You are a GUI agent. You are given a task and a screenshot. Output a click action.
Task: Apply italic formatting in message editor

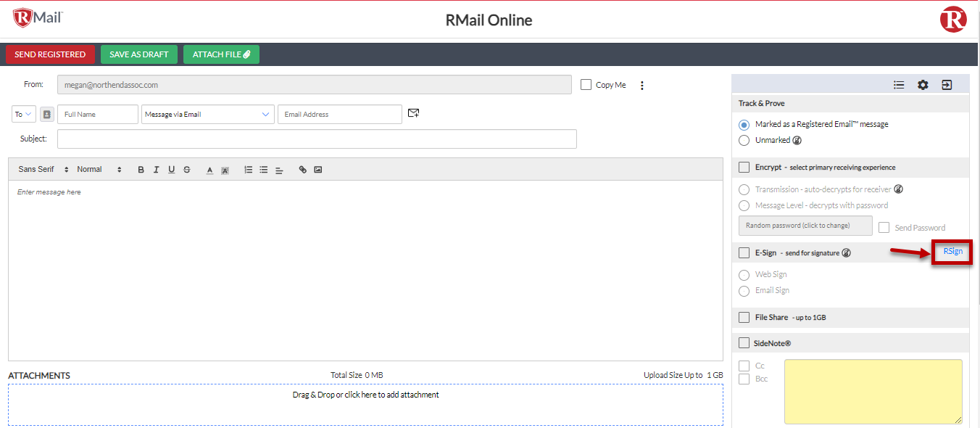click(156, 169)
